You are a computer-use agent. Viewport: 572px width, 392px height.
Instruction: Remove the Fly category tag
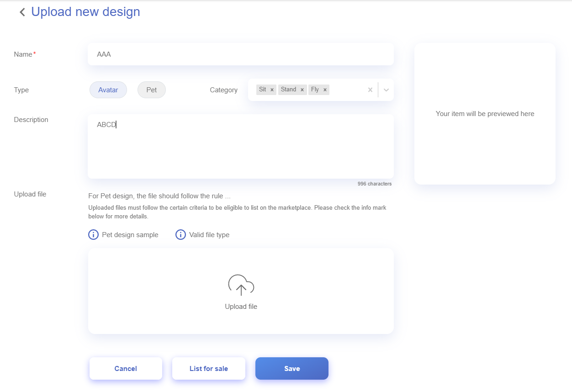(325, 90)
